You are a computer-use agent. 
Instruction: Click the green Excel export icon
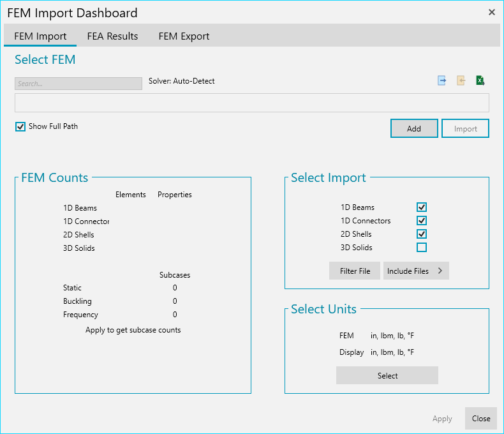click(480, 80)
